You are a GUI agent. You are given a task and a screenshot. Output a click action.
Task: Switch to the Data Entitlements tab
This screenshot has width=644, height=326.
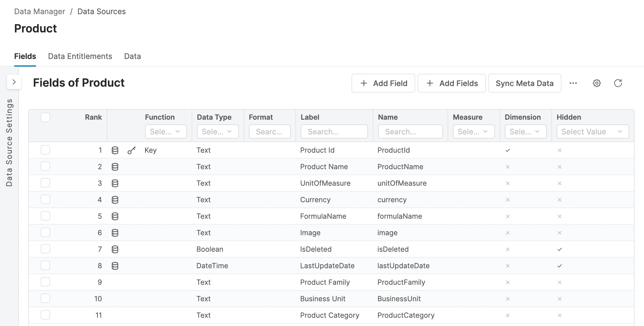point(80,56)
